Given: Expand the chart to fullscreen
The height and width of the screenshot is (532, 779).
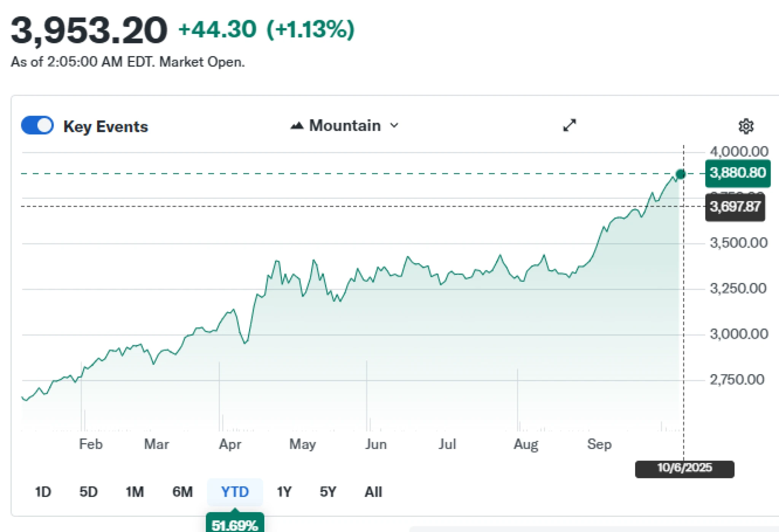Looking at the screenshot, I should 569,125.
